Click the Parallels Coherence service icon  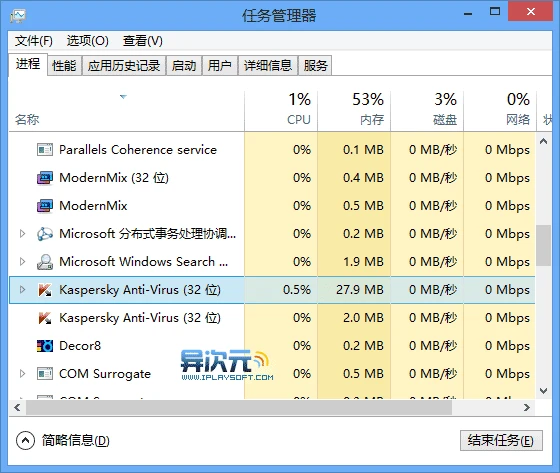[x=45, y=150]
